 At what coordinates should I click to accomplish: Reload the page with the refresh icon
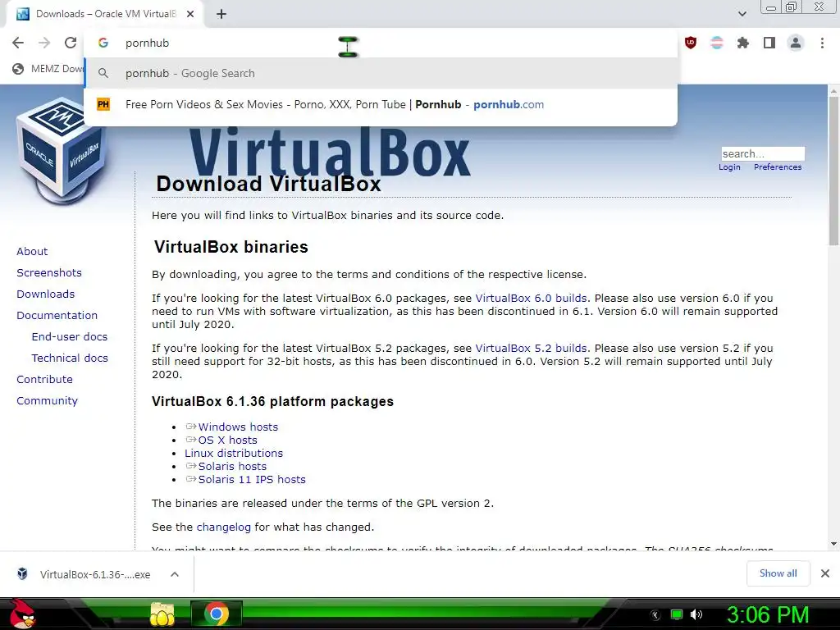(71, 43)
